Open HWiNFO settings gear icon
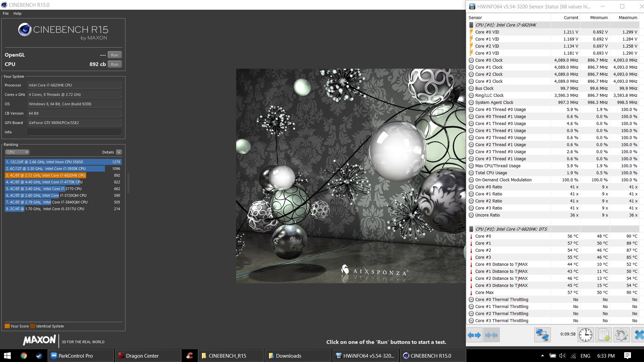Image resolution: width=644 pixels, height=362 pixels. (621, 335)
